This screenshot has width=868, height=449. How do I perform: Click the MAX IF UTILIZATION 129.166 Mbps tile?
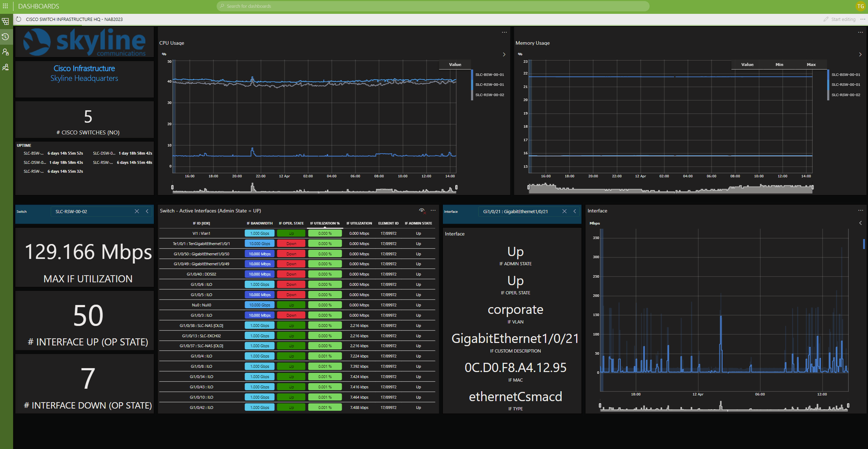click(x=84, y=257)
